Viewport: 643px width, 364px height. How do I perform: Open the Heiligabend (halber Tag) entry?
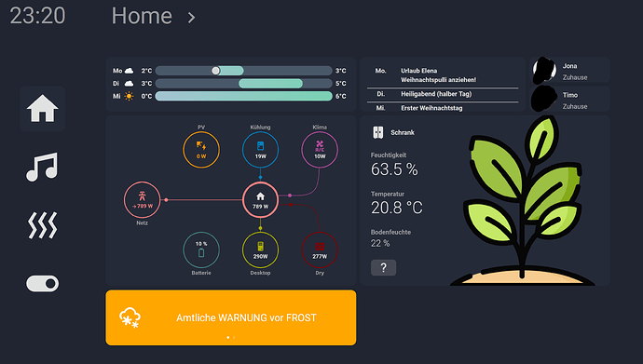pyautogui.click(x=436, y=94)
